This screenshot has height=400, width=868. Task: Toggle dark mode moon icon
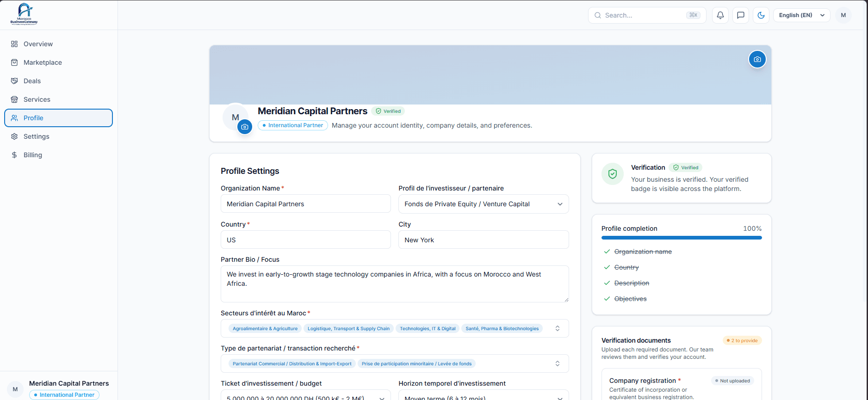coord(761,15)
